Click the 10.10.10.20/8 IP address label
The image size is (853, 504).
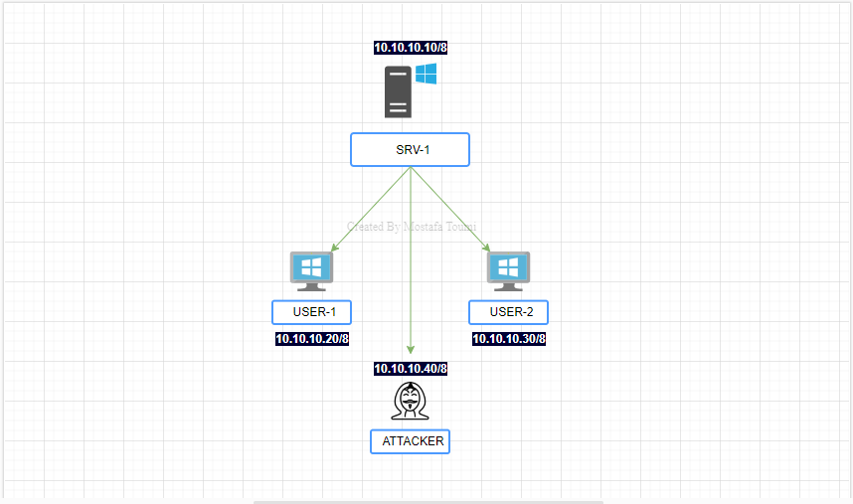pos(311,339)
